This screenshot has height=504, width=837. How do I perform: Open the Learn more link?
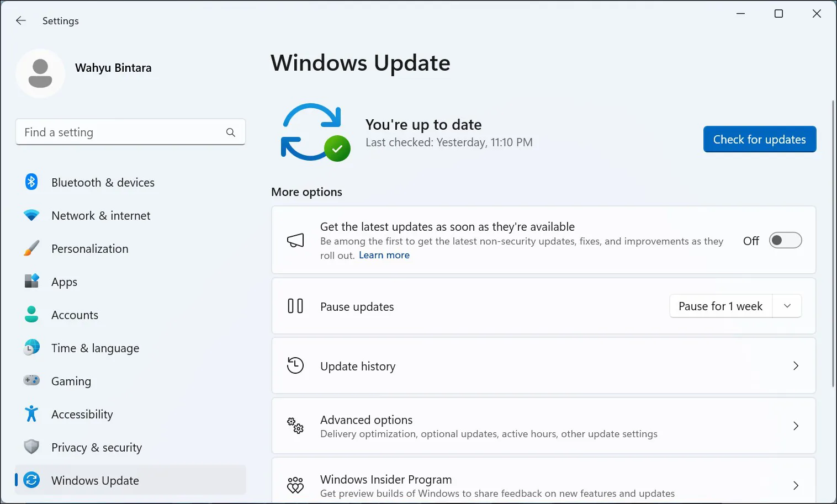click(384, 254)
